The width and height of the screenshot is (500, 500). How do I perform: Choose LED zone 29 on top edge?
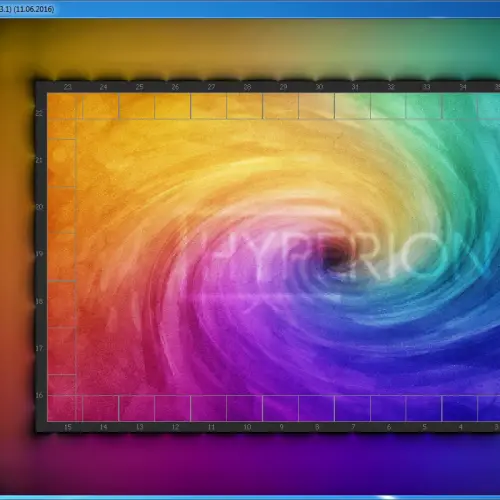(x=281, y=106)
